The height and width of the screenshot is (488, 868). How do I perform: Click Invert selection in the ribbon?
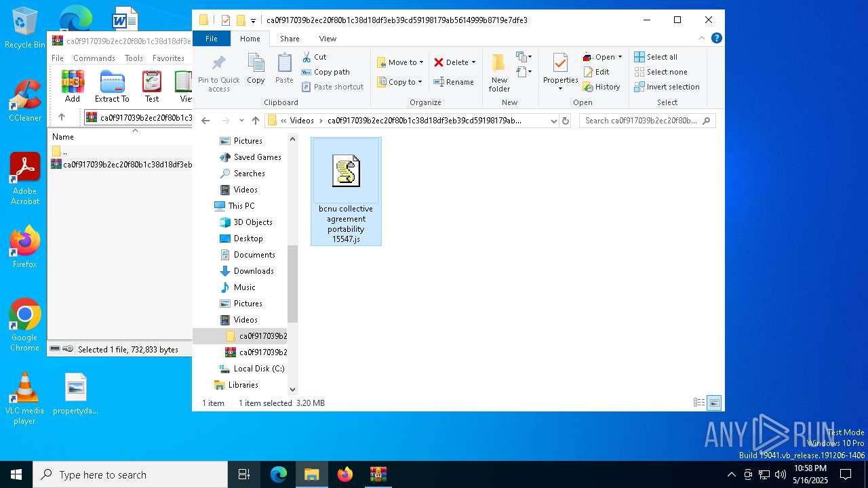coord(667,87)
